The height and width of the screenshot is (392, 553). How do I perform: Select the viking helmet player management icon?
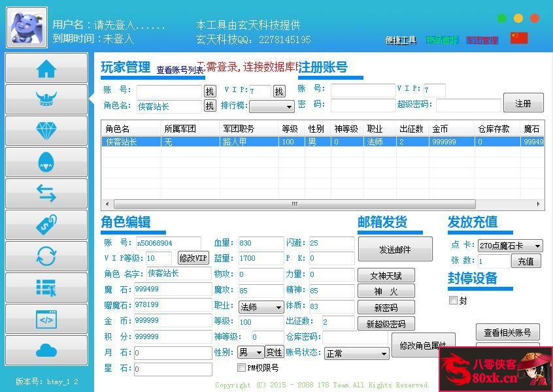pyautogui.click(x=45, y=99)
